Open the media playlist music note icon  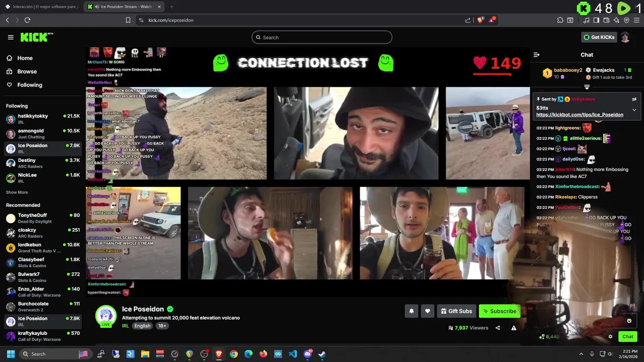point(586,20)
